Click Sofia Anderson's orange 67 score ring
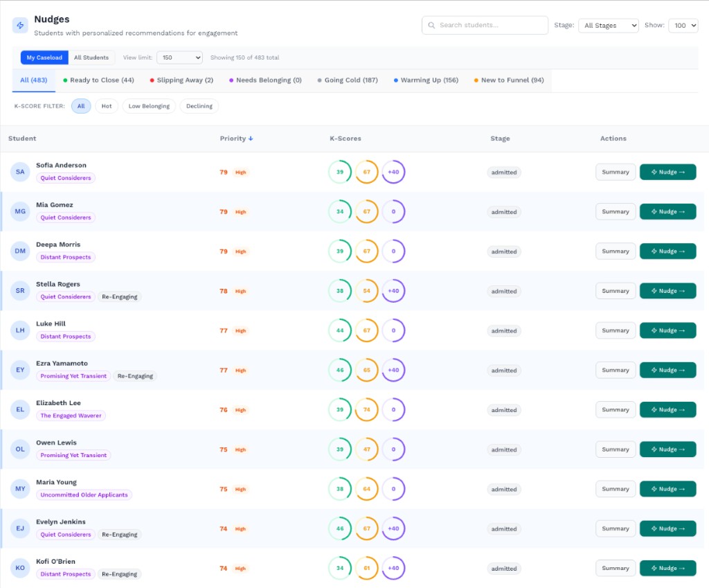Image resolution: width=709 pixels, height=588 pixels. (x=367, y=172)
